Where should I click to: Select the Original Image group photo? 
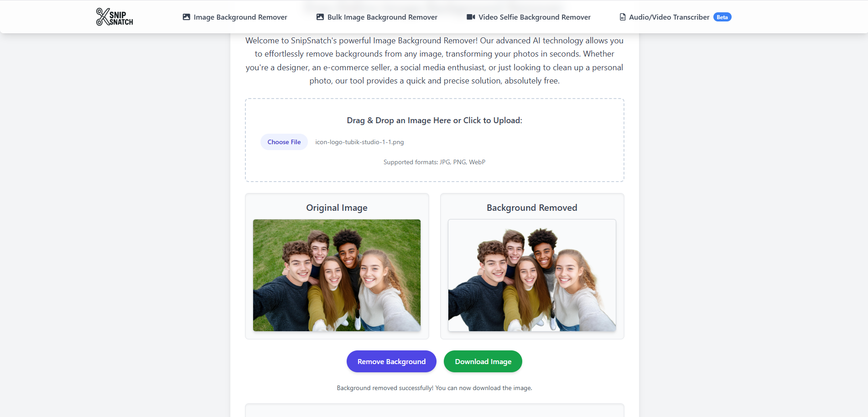tap(337, 275)
